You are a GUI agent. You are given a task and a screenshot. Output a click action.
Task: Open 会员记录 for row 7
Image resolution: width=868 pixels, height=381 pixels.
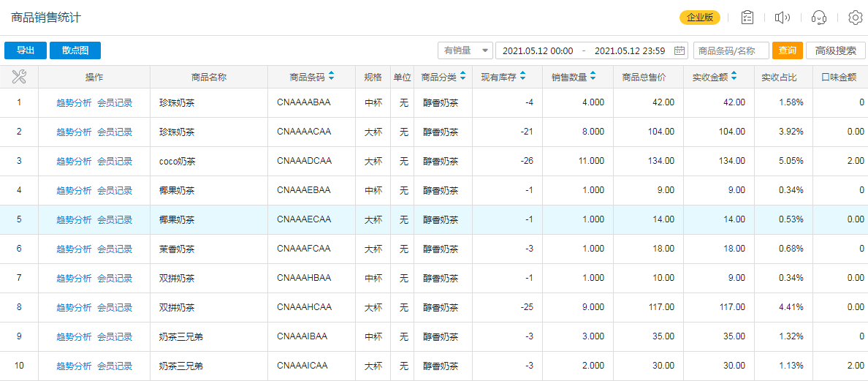(115, 278)
